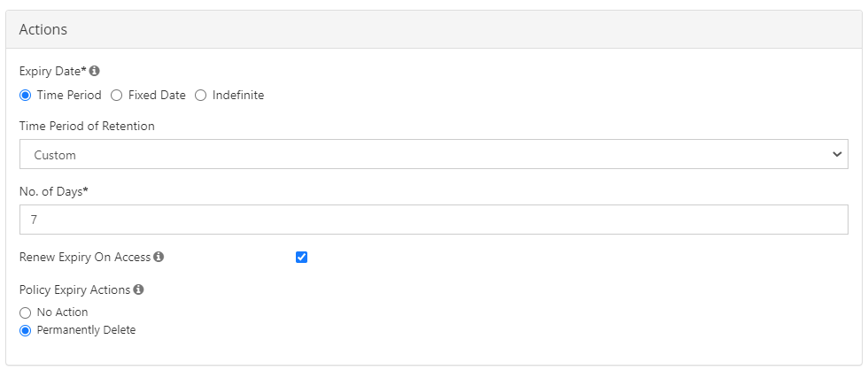This screenshot has height=378, width=868.
Task: Select the Fixed Date radio button
Action: pos(117,95)
